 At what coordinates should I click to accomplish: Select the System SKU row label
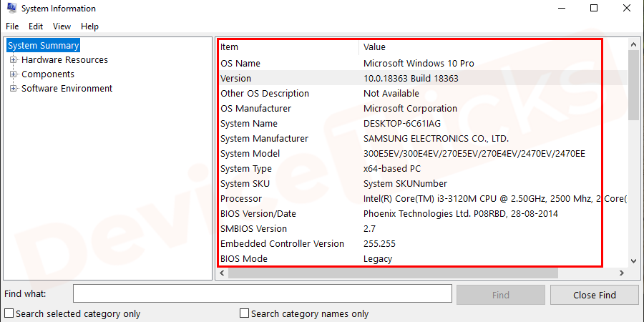point(245,184)
